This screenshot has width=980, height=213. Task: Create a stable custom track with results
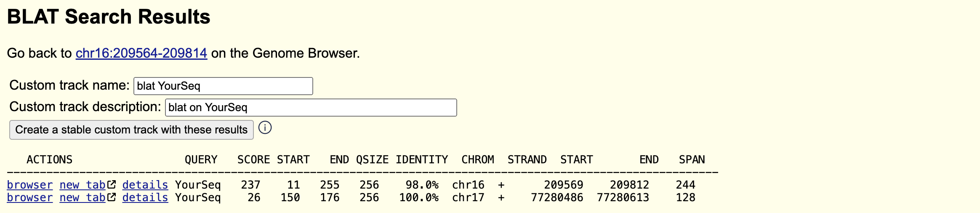pos(131,130)
